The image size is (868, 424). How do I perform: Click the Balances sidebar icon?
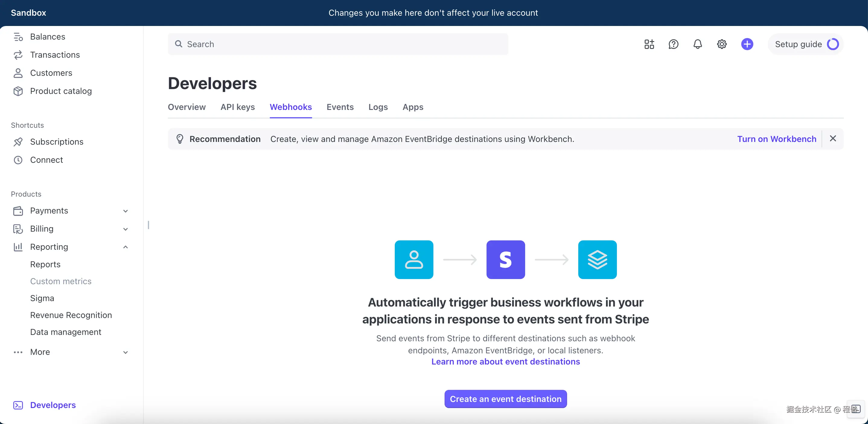tap(18, 37)
